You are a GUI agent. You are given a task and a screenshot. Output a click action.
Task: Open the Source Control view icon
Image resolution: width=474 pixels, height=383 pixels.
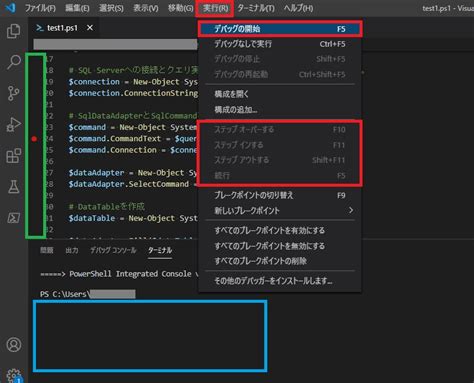click(14, 93)
